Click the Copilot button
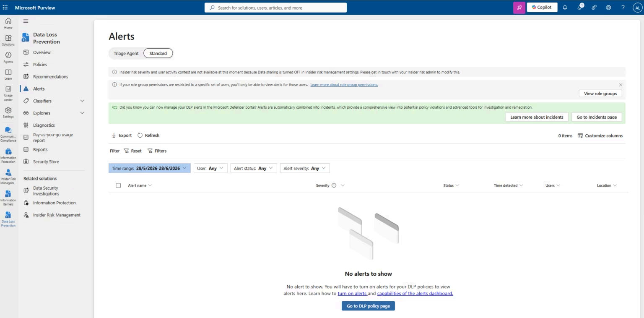The height and width of the screenshot is (318, 644). click(542, 7)
